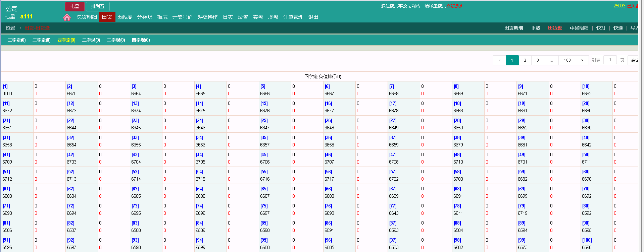The image size is (644, 252).
Task: Switch to the 七星 lottery tab
Action: click(75, 6)
